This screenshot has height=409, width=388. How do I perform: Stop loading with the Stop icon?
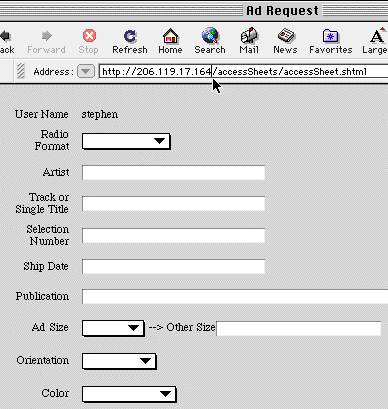89,36
